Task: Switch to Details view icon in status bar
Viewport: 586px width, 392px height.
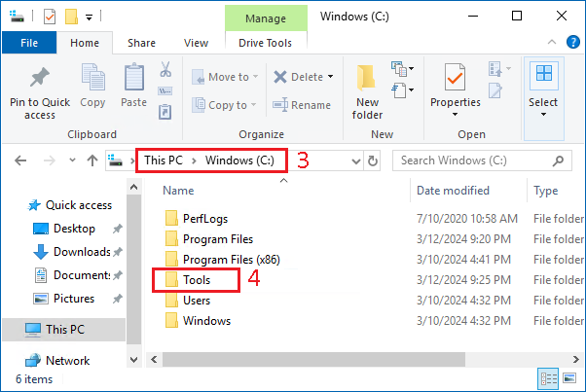Action: [x=548, y=379]
